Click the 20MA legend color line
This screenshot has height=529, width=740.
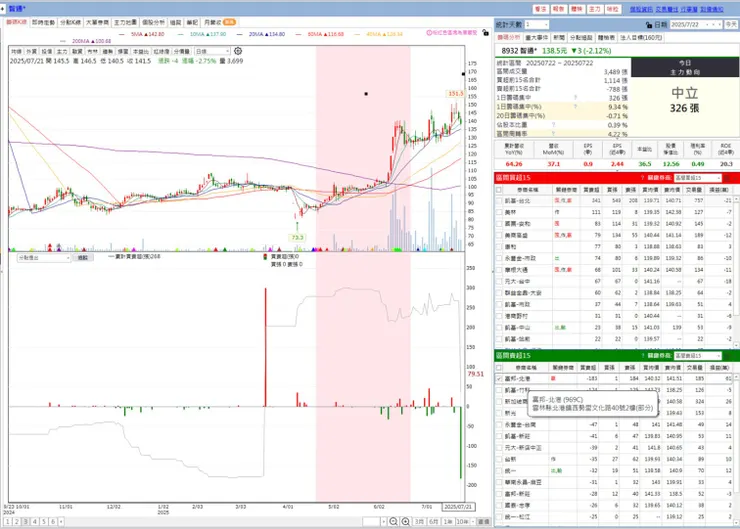240,34
